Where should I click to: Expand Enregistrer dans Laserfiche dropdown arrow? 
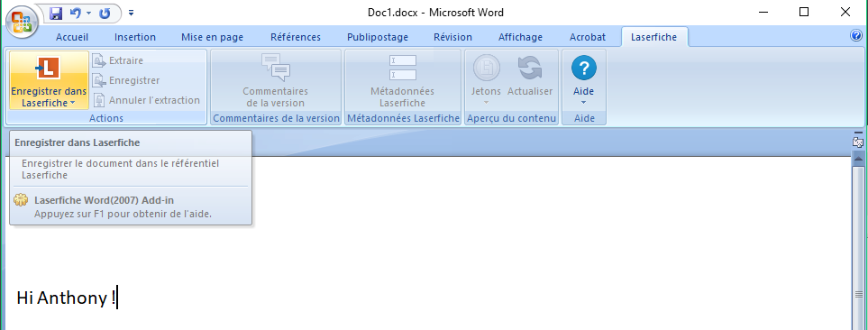[x=72, y=104]
